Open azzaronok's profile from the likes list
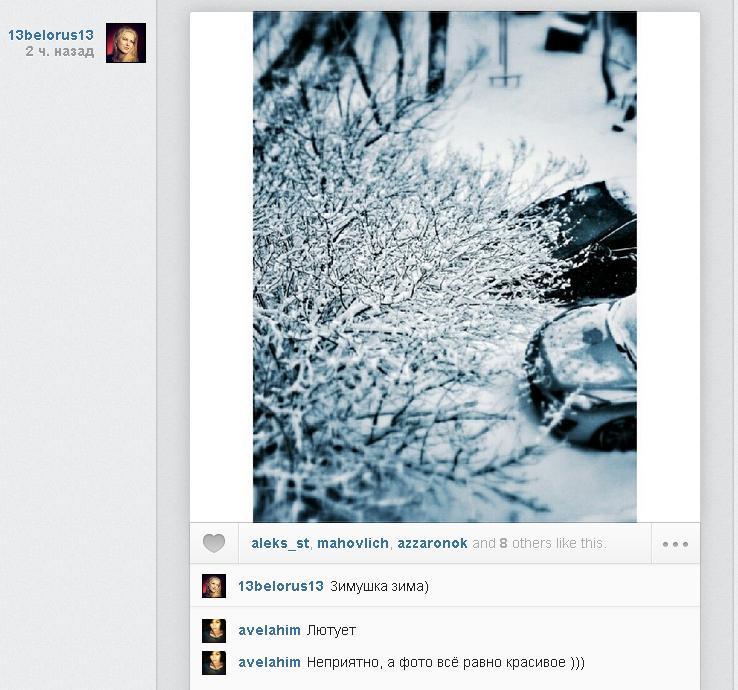738x690 pixels. point(432,543)
